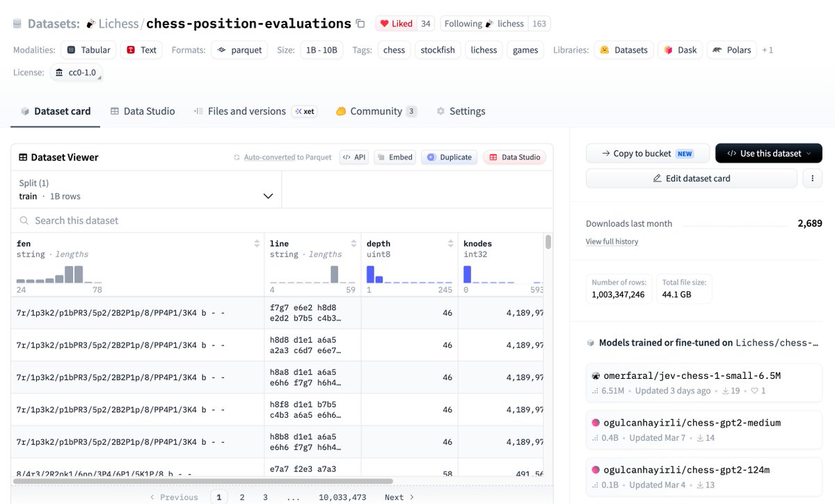835x504 pixels.
Task: Select the Datasets library tag
Action: click(623, 50)
